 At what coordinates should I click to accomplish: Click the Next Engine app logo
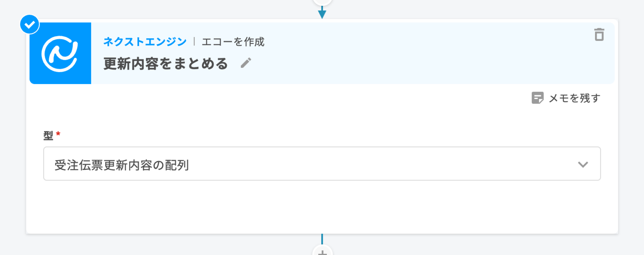click(x=60, y=53)
